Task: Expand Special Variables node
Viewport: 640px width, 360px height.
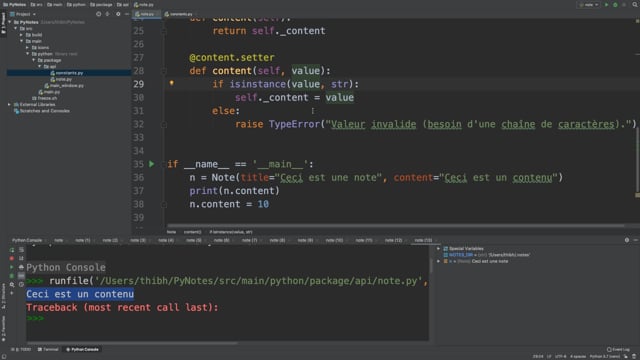Action: [439, 249]
